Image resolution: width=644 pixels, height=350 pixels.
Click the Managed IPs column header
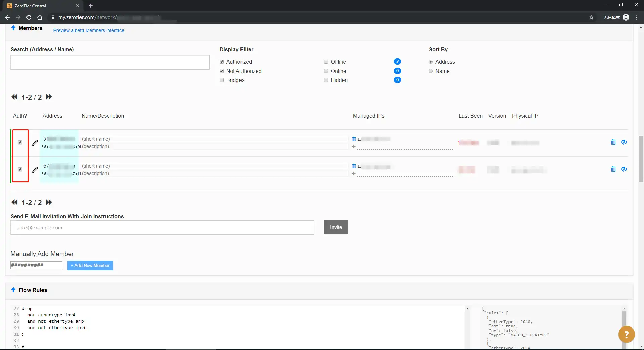(x=368, y=116)
